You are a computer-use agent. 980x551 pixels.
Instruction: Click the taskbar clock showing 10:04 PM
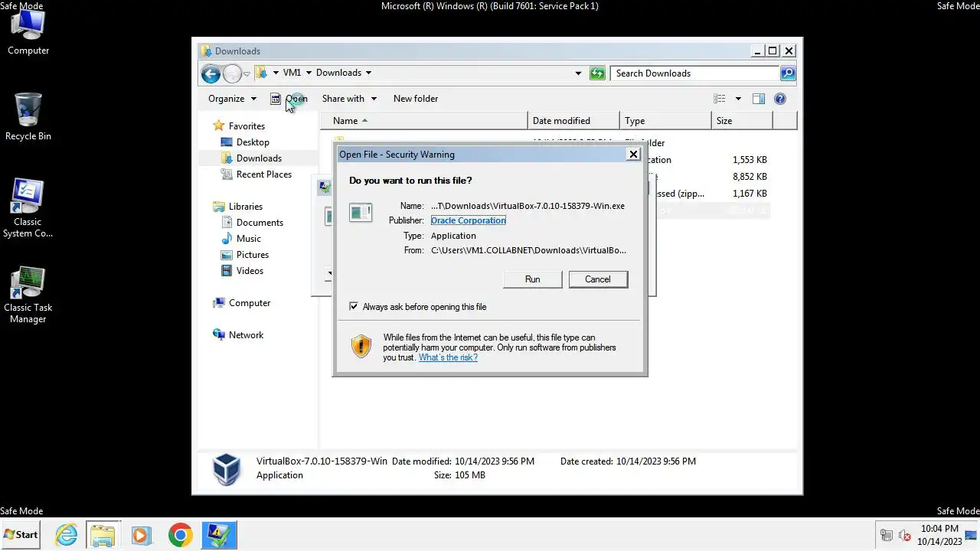click(x=939, y=535)
